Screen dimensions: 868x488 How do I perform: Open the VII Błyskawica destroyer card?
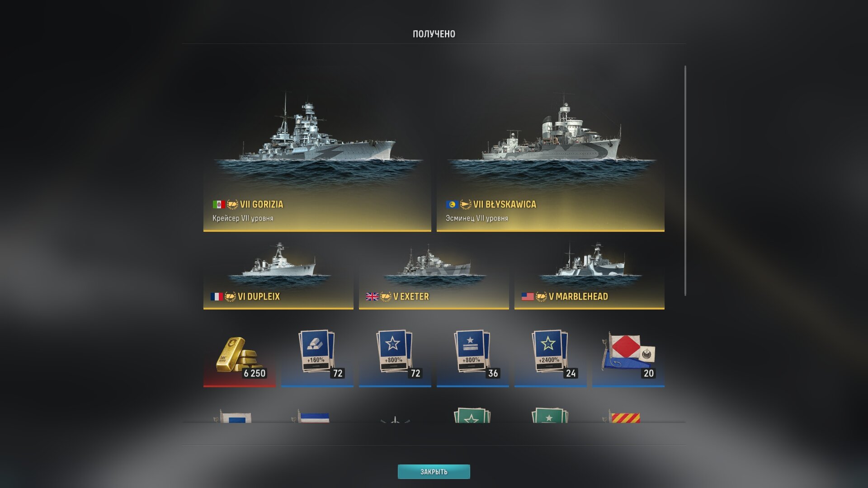tap(550, 150)
